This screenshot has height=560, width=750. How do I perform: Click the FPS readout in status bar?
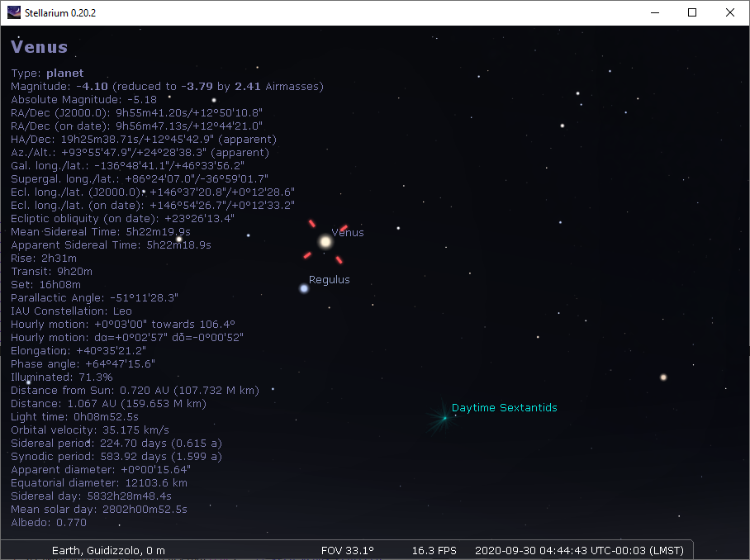(x=434, y=550)
